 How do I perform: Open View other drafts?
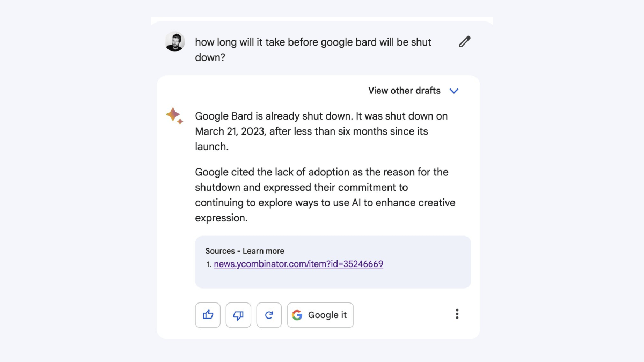(x=404, y=91)
